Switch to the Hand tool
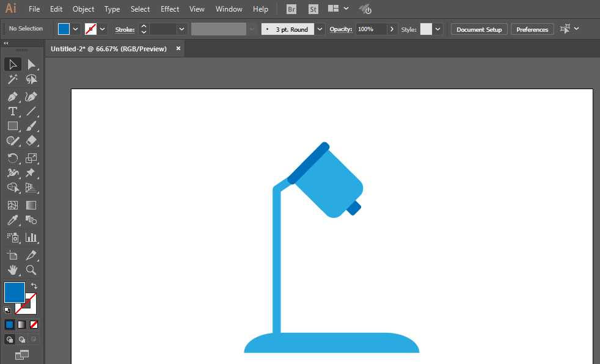Screen dimensions: 600x364 (12, 269)
